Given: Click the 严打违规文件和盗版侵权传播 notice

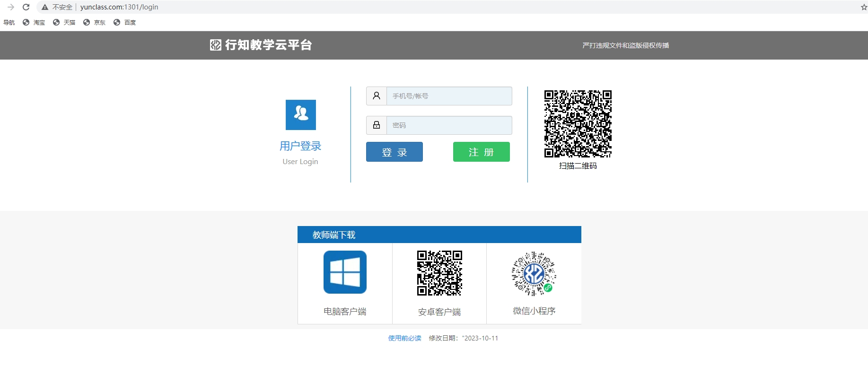Looking at the screenshot, I should point(625,45).
